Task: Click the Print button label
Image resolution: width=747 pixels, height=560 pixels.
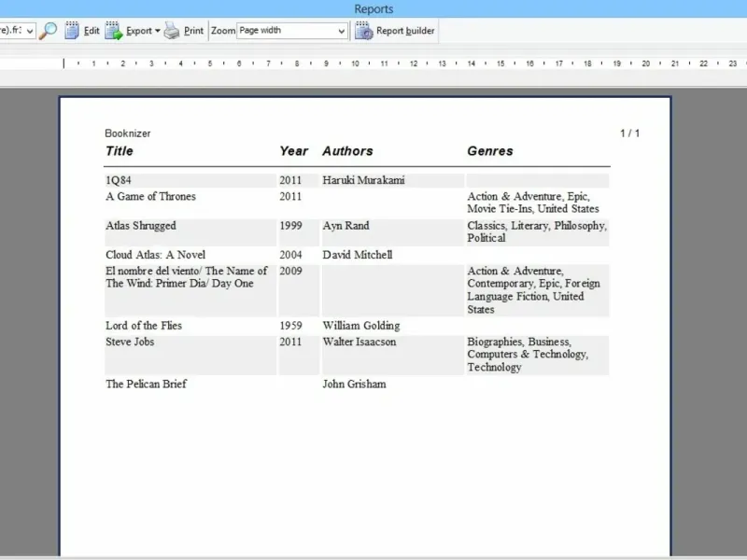Action: click(x=193, y=31)
